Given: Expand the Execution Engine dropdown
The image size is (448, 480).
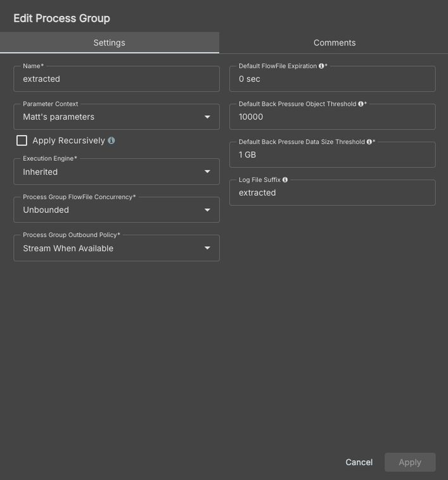Looking at the screenshot, I should pyautogui.click(x=117, y=172).
